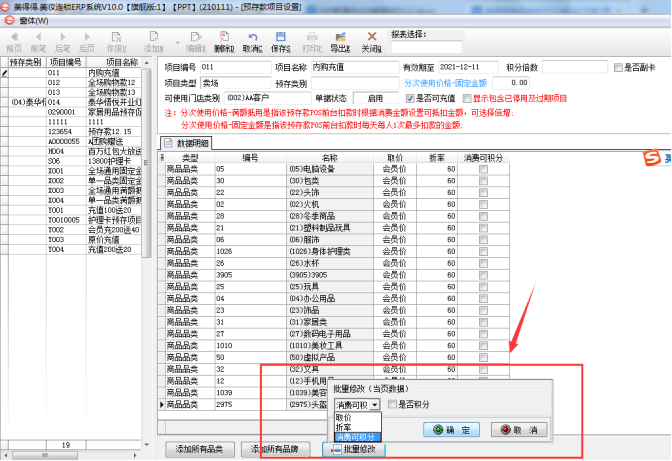Click the 消费可积分 column header
The width and height of the screenshot is (672, 461).
pyautogui.click(x=483, y=158)
